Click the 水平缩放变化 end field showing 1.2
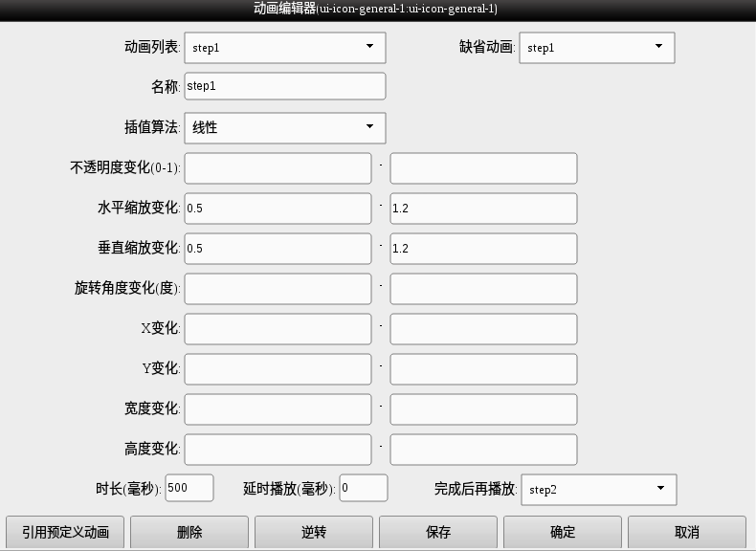 [483, 209]
